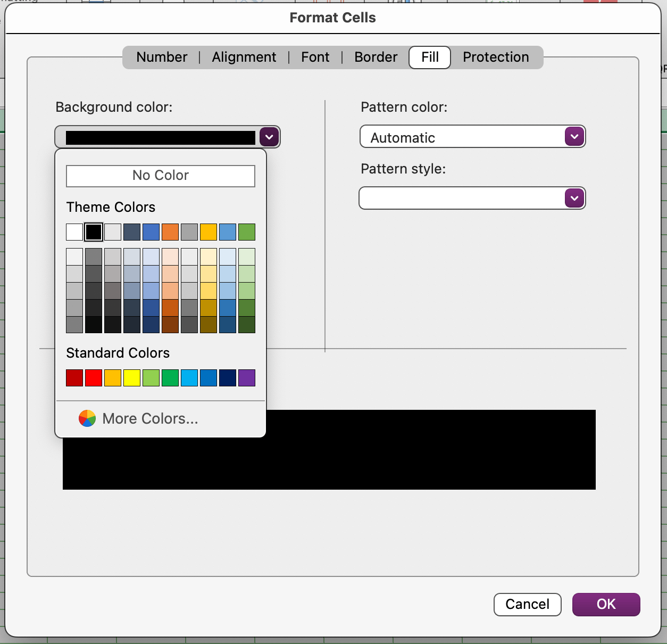667x644 pixels.
Task: Pick the yellow standard color
Action: click(x=132, y=378)
